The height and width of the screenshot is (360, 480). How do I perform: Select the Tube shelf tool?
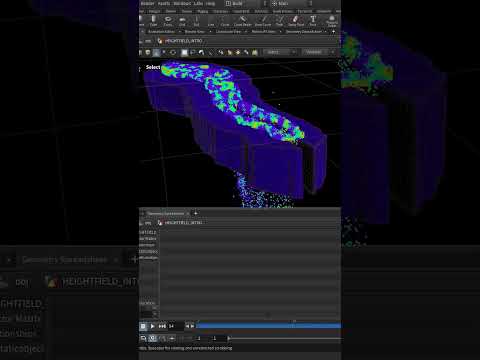[153, 21]
